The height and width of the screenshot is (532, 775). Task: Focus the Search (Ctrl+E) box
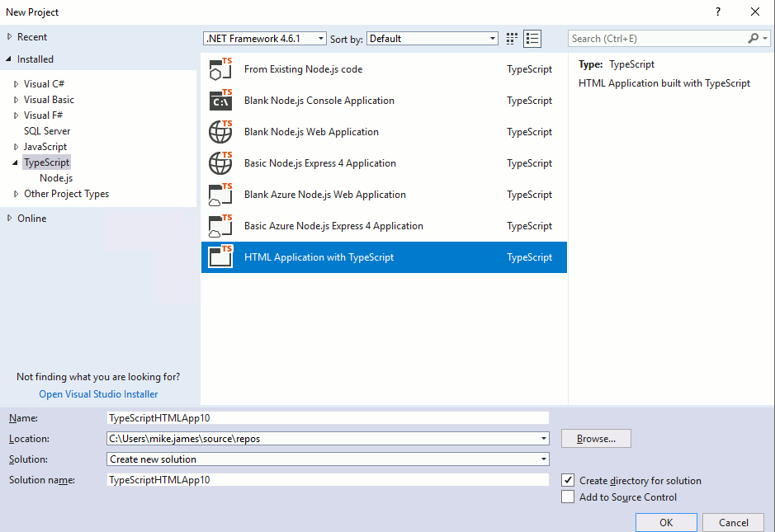657,39
